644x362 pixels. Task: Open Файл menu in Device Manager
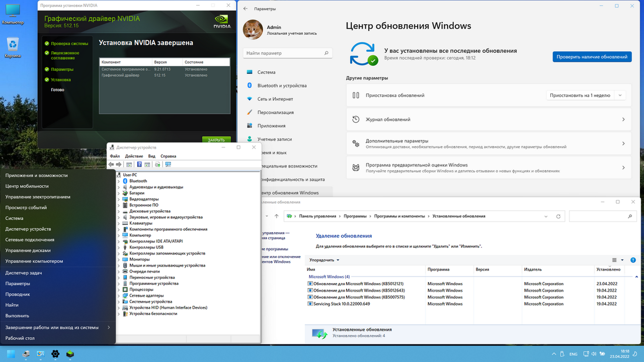115,156
